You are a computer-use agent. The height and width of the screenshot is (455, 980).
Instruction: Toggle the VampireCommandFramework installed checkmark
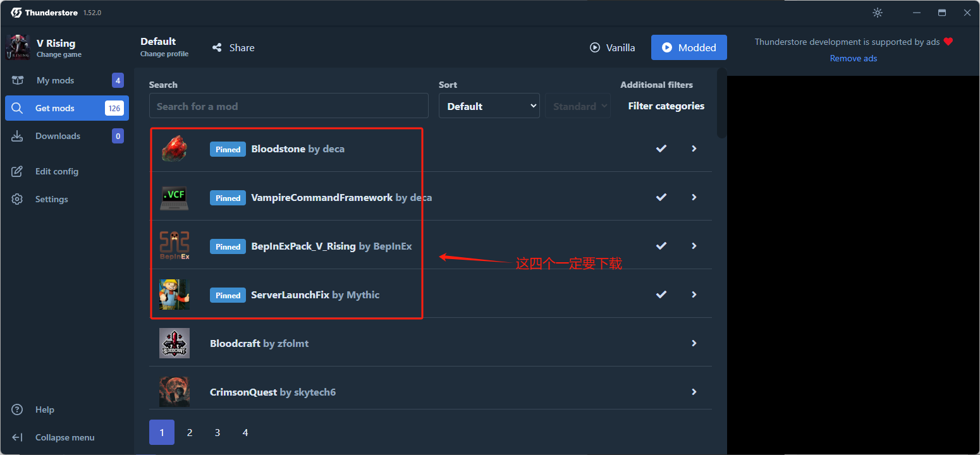(661, 197)
